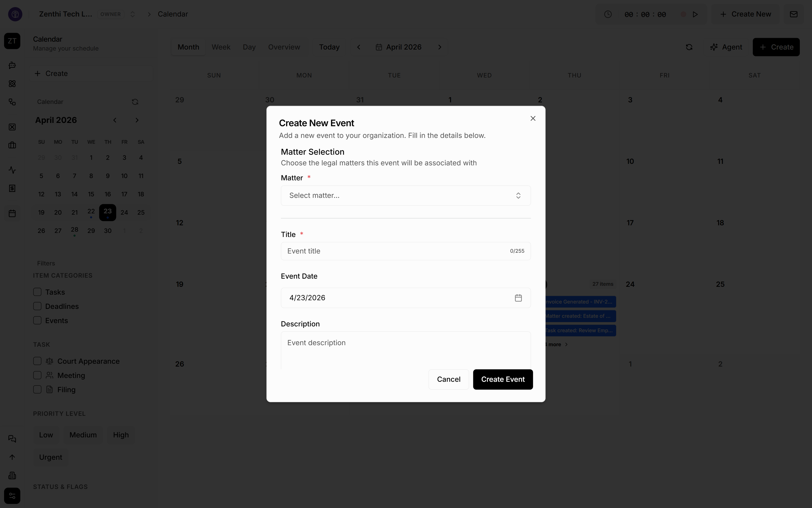
Task: Filter by Urgent priority
Action: point(51,457)
